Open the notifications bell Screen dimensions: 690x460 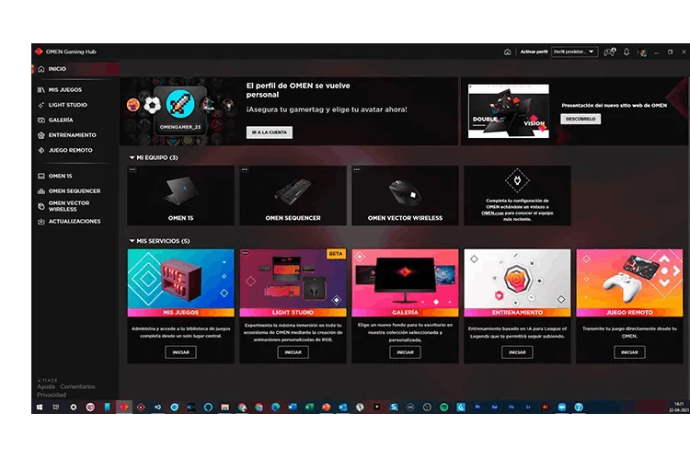coord(627,52)
